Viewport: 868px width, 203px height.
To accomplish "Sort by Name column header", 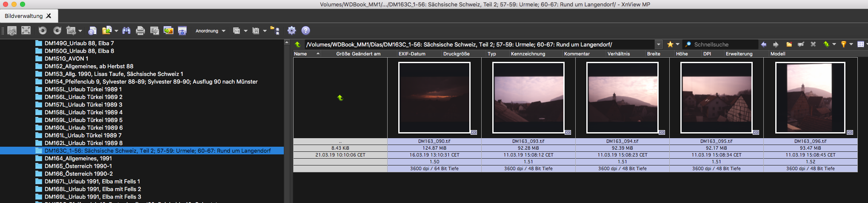I will (x=307, y=54).
